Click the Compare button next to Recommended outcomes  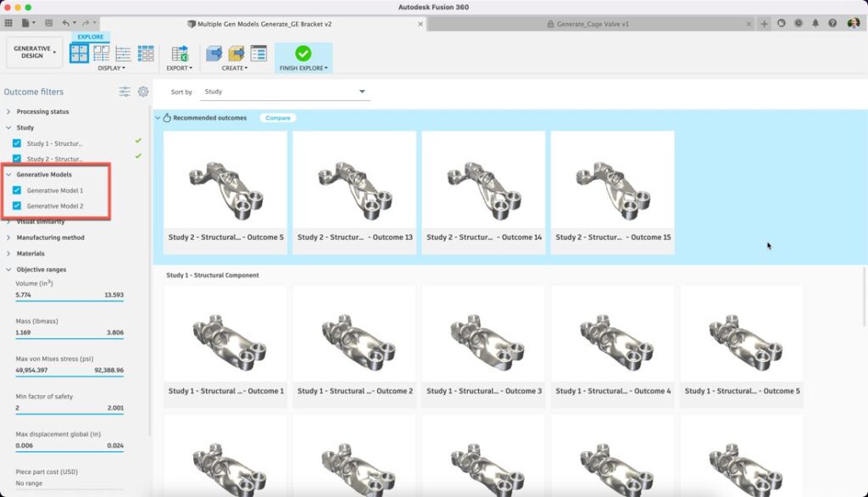point(276,118)
